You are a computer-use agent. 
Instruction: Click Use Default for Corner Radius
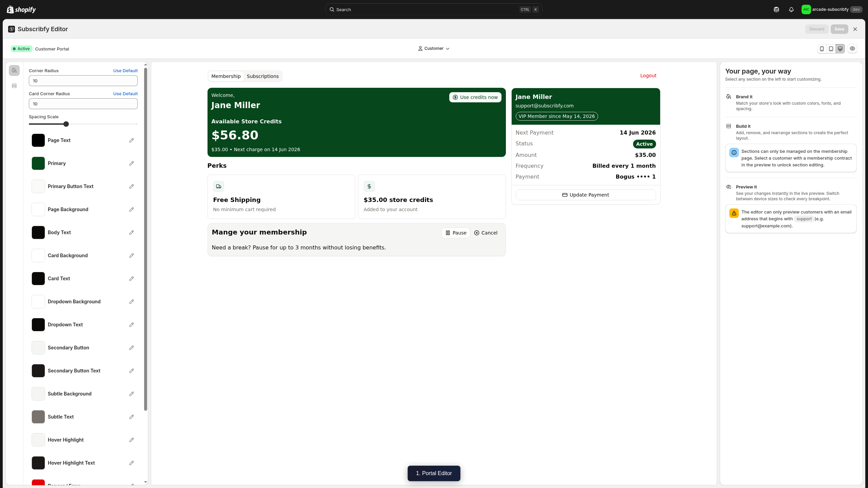[x=125, y=71]
